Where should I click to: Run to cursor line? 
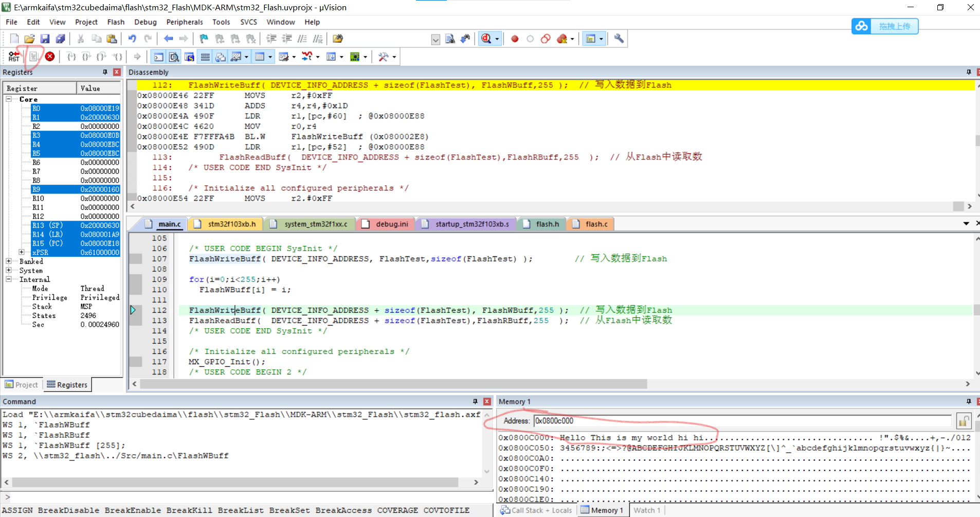(118, 57)
